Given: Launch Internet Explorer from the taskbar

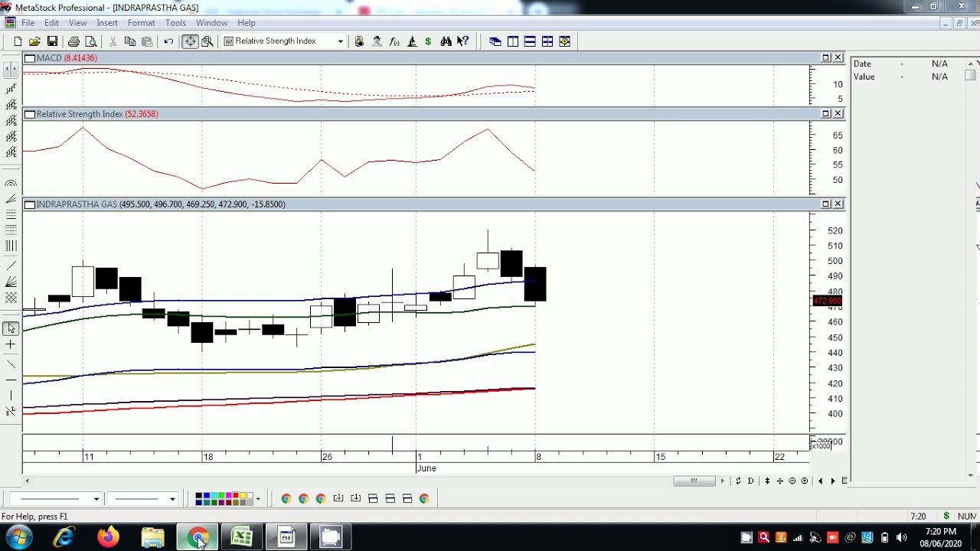Looking at the screenshot, I should [64, 537].
